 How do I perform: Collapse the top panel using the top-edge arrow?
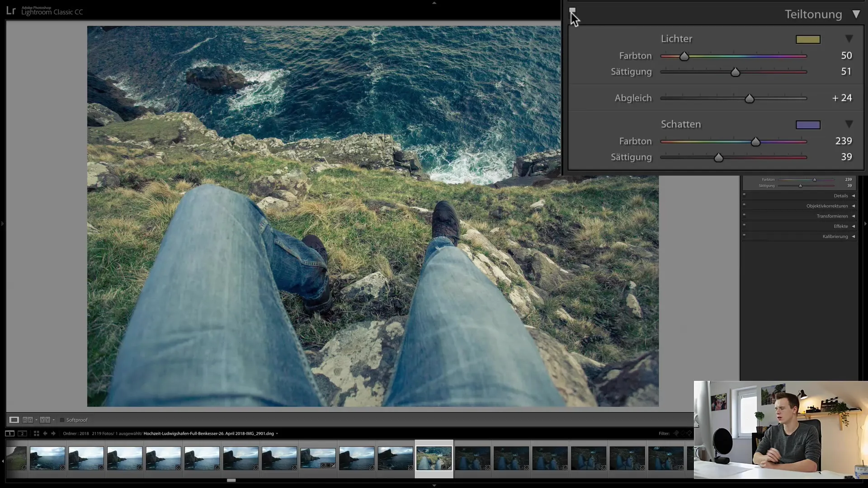click(x=434, y=3)
